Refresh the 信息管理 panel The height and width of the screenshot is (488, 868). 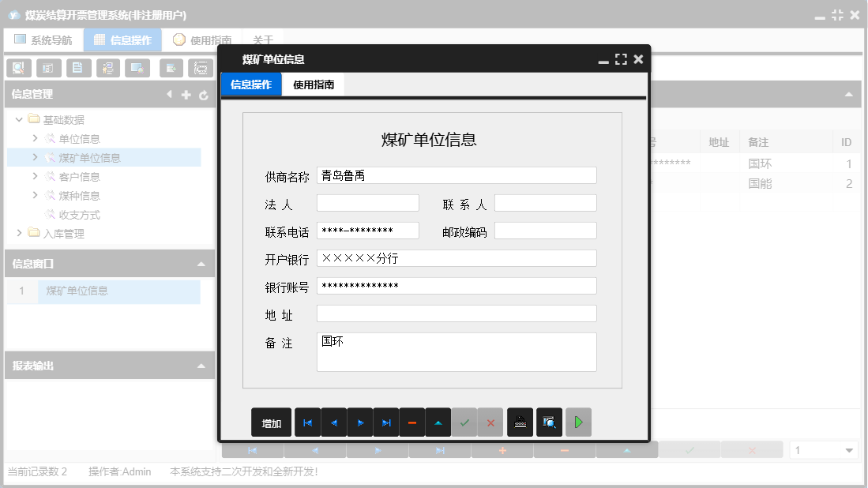(x=203, y=95)
